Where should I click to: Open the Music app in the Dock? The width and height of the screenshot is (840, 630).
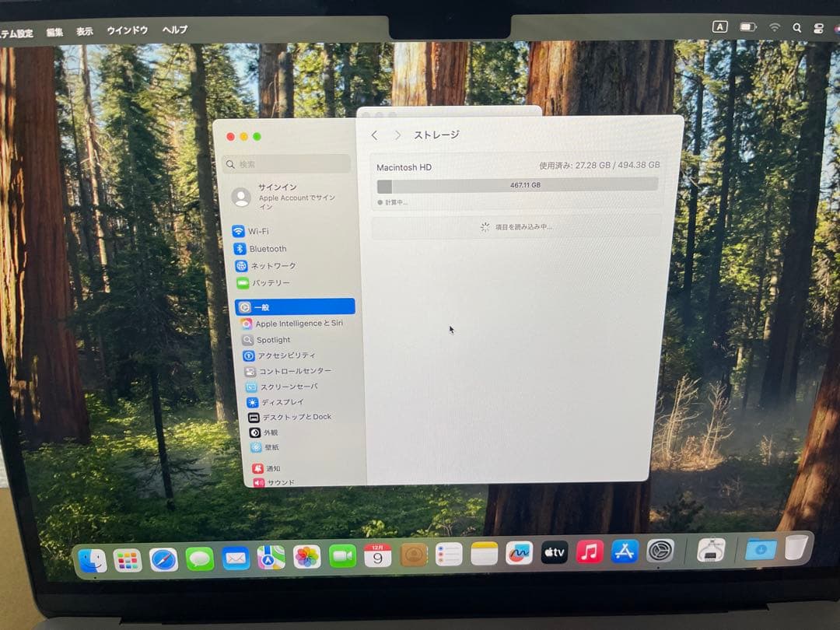(x=590, y=552)
